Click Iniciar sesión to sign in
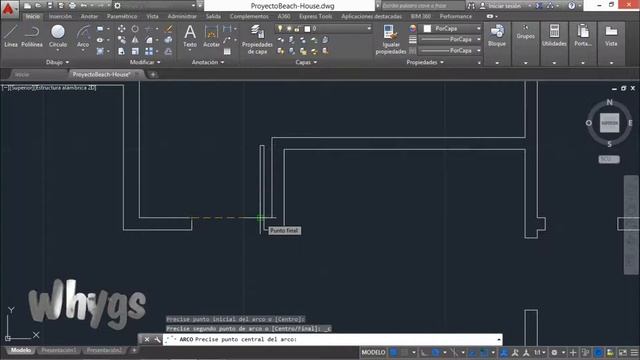Screen dimensions: 640x360 (505, 6)
